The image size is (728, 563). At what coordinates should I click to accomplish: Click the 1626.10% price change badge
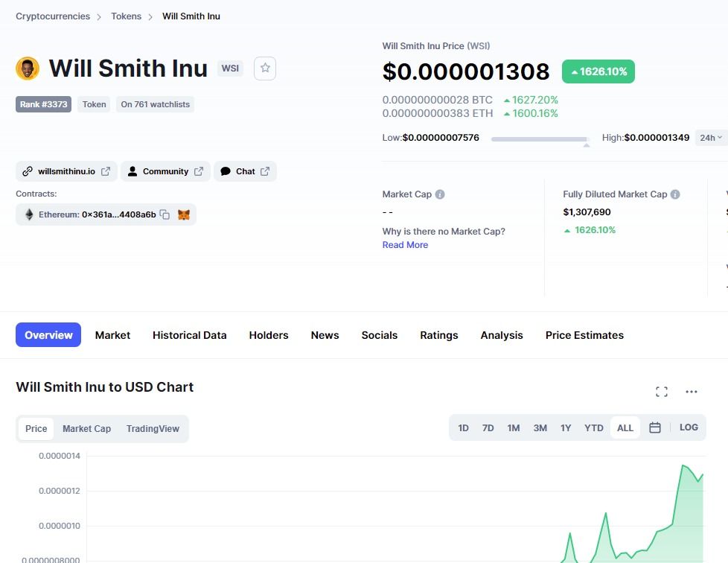pos(598,71)
